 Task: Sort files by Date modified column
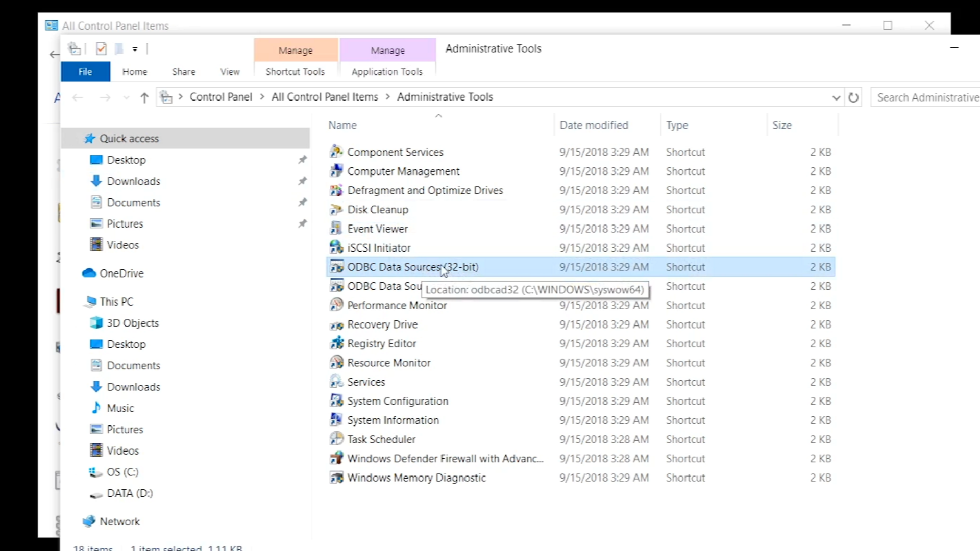coord(594,126)
